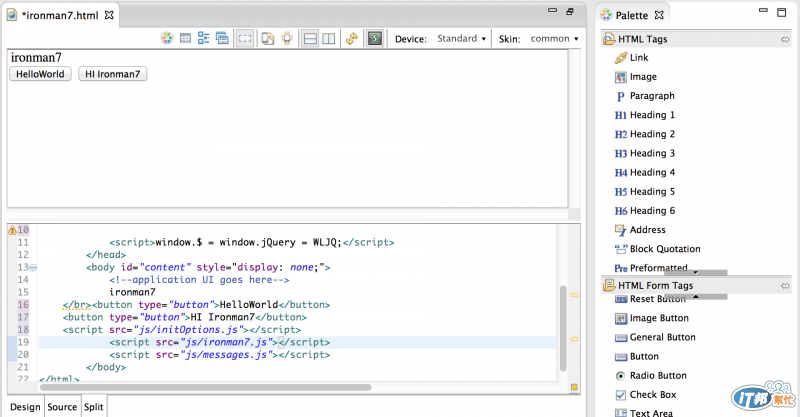The width and height of the screenshot is (800, 417).
Task: Click window.jQuery text on line 11
Action: [x=257, y=242]
